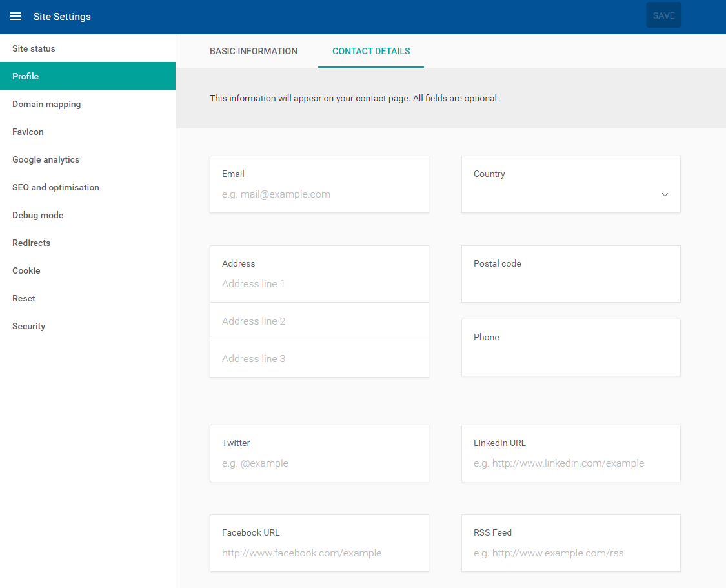Viewport: 726px width, 588px height.
Task: Open Domain mapping settings
Action: (46, 104)
